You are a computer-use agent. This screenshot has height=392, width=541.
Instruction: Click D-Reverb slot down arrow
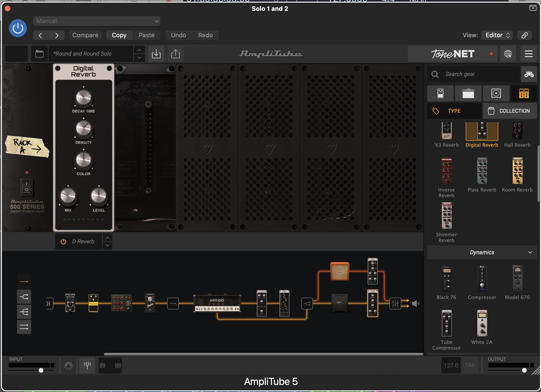coord(108,246)
